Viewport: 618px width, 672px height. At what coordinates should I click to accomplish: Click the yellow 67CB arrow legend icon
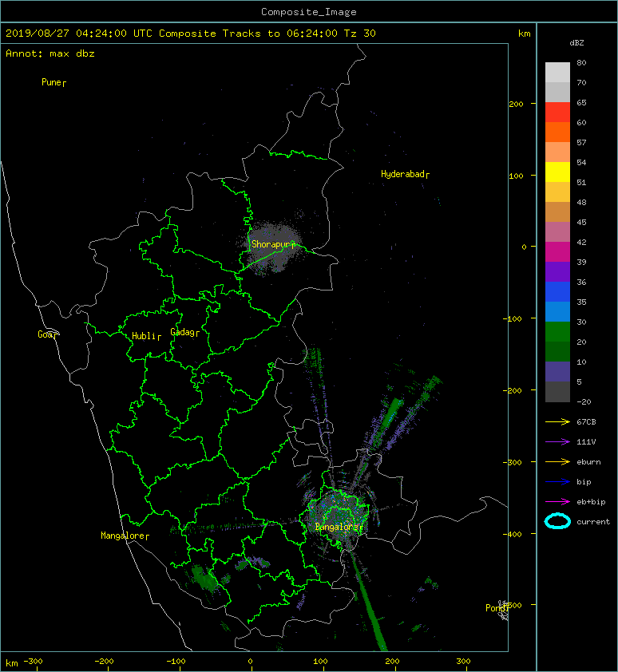[557, 421]
